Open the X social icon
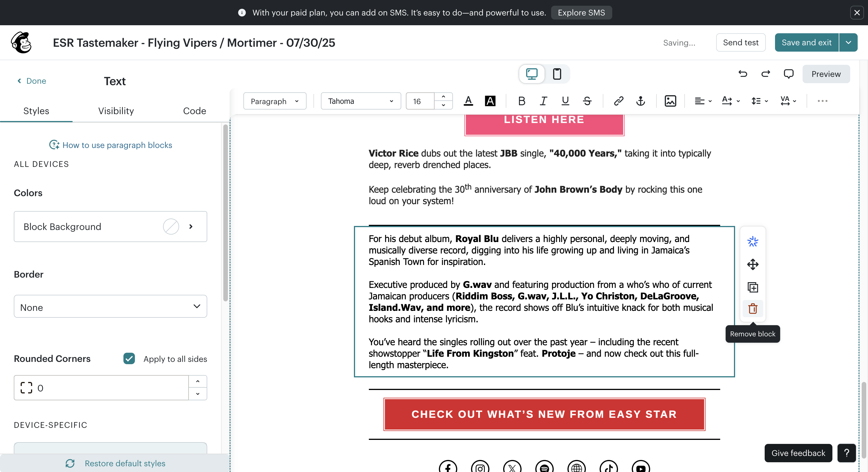 pyautogui.click(x=512, y=466)
